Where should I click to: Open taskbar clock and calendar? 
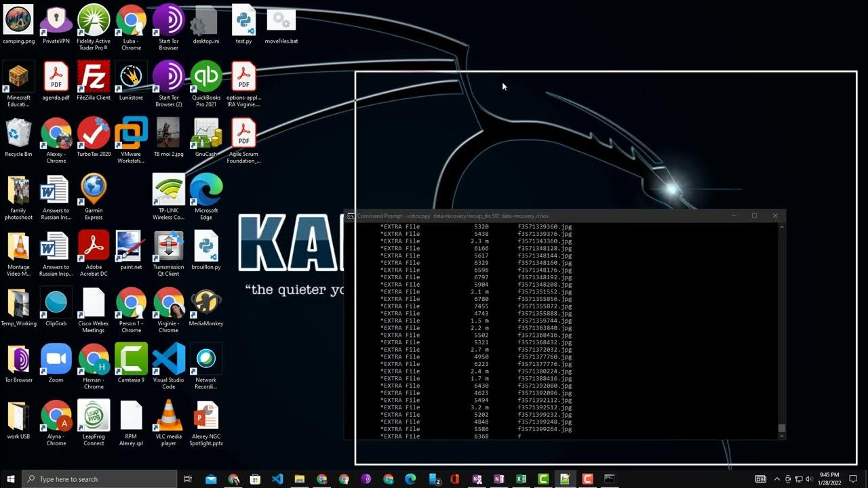coord(829,479)
